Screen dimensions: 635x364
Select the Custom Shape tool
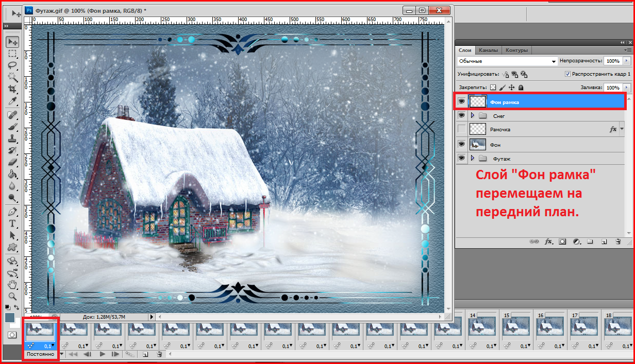(12, 247)
